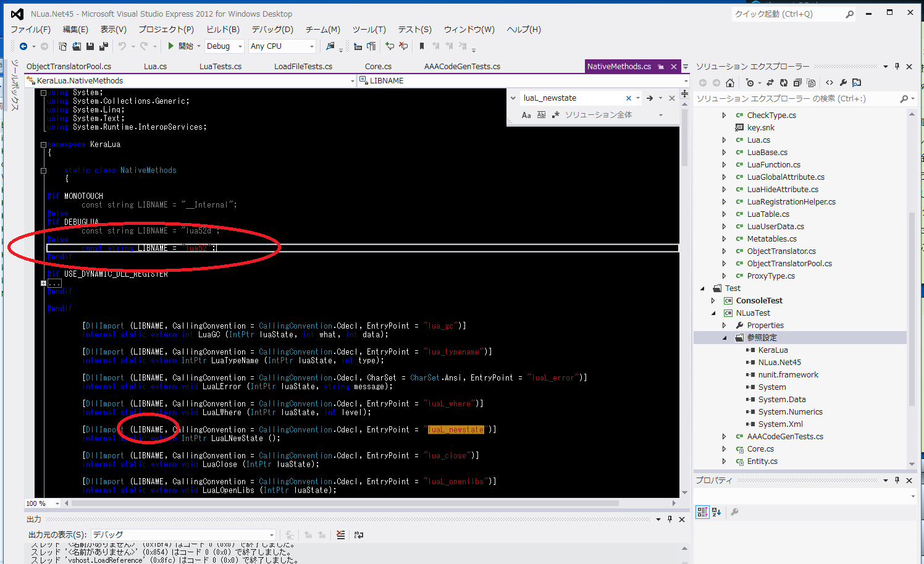924x564 pixels.
Task: Click the Save All toolbar icon
Action: [103, 46]
